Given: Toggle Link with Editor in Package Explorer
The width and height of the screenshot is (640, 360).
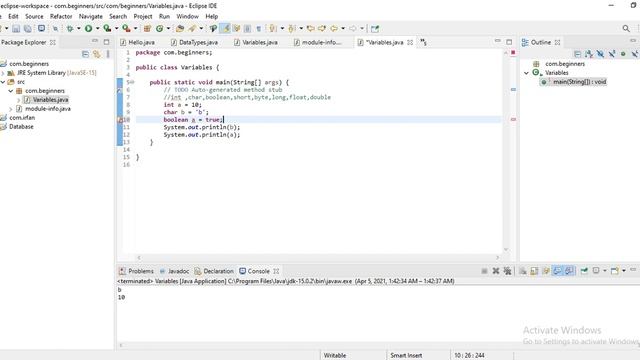Looking at the screenshot, I should click(x=97, y=54).
